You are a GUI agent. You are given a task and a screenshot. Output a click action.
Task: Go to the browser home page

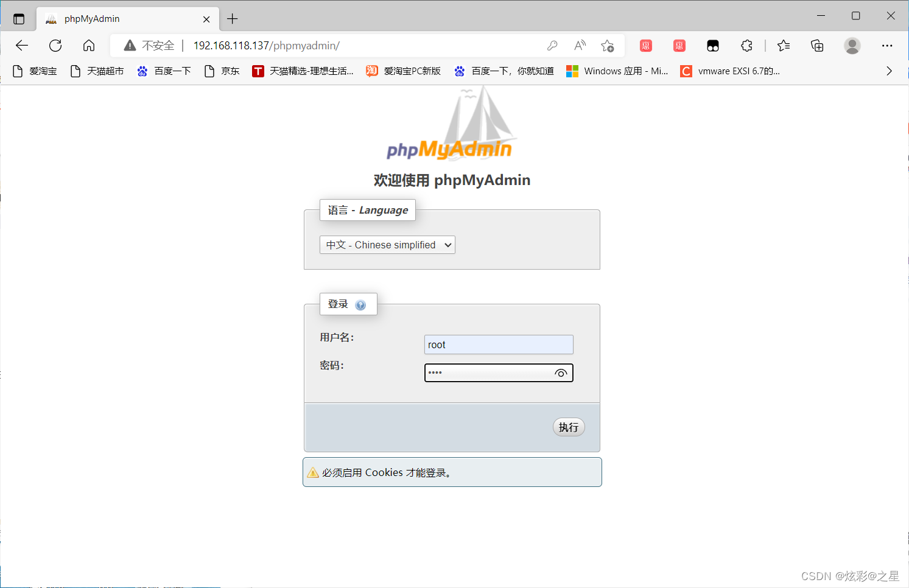[88, 45]
